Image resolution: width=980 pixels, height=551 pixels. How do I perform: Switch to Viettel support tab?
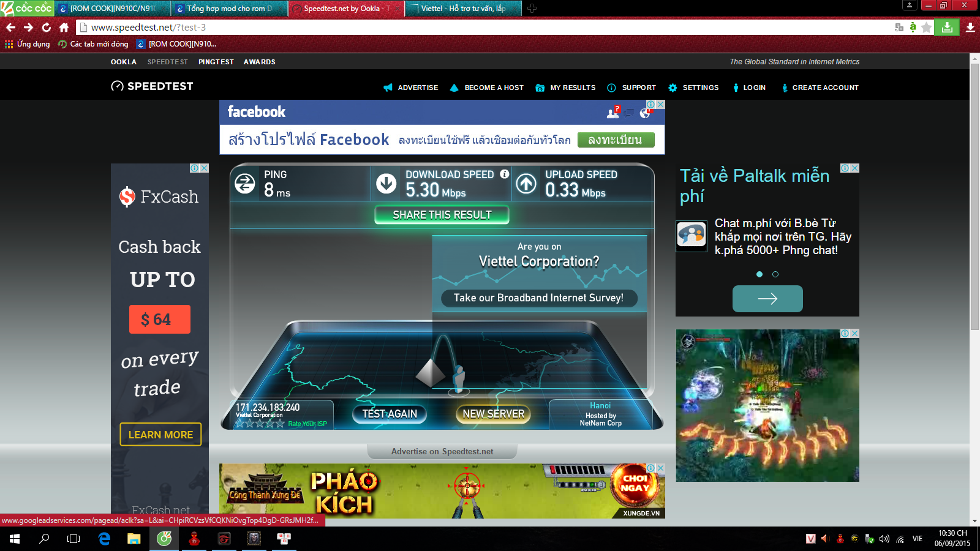point(462,9)
